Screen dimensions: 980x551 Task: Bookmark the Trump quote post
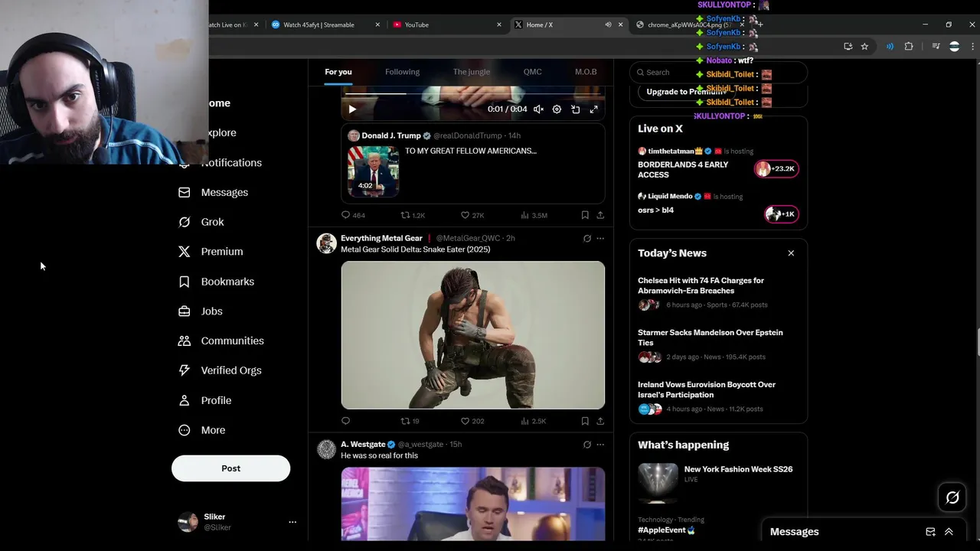[x=585, y=215]
